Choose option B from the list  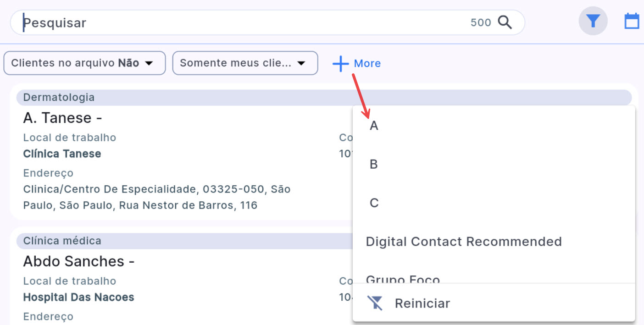tap(374, 164)
